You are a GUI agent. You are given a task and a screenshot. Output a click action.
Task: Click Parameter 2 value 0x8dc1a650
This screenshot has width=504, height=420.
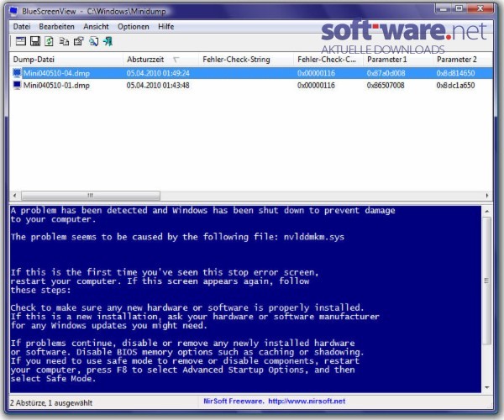455,86
